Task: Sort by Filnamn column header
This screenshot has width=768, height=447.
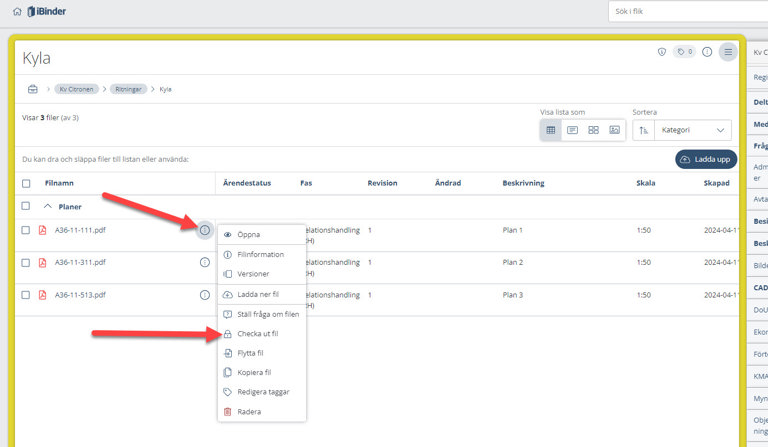Action: pos(59,183)
